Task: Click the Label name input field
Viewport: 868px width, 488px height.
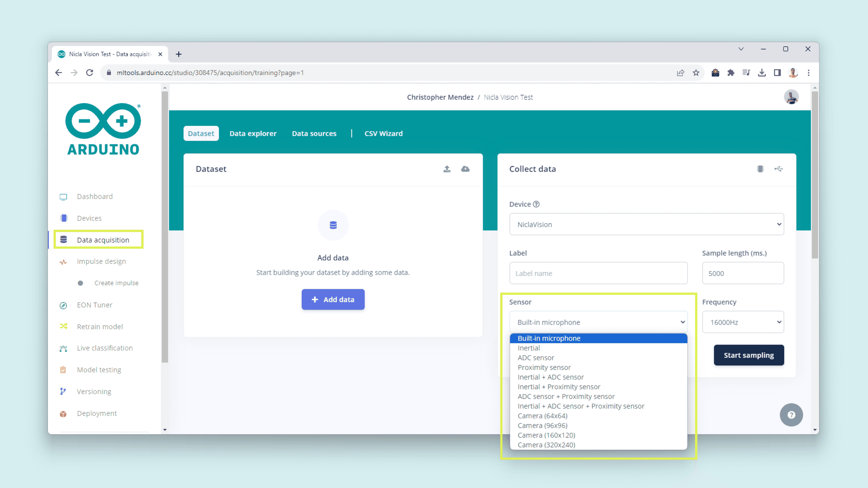Action: (x=598, y=273)
